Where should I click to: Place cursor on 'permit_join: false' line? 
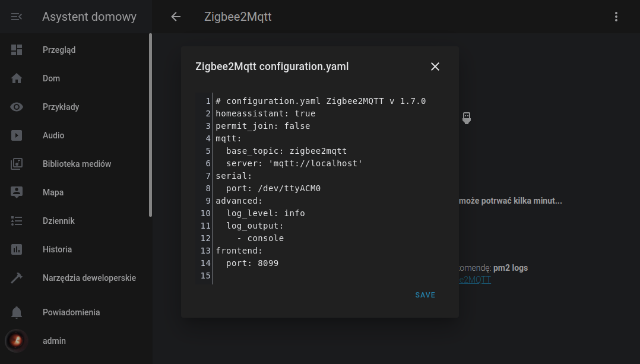pyautogui.click(x=263, y=126)
